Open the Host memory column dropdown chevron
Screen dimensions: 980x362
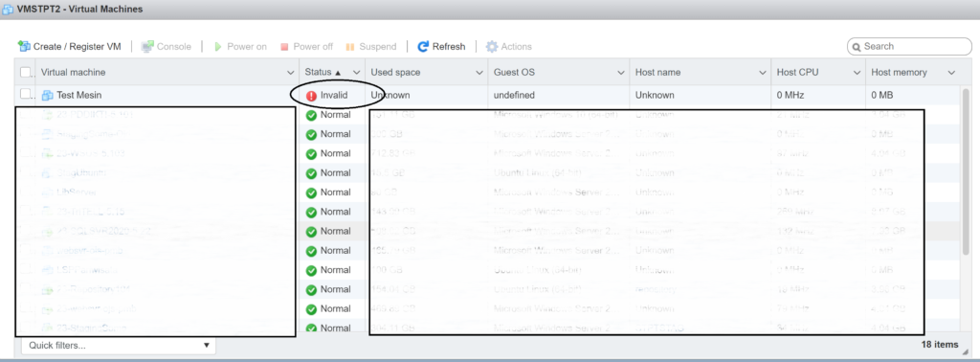(951, 73)
